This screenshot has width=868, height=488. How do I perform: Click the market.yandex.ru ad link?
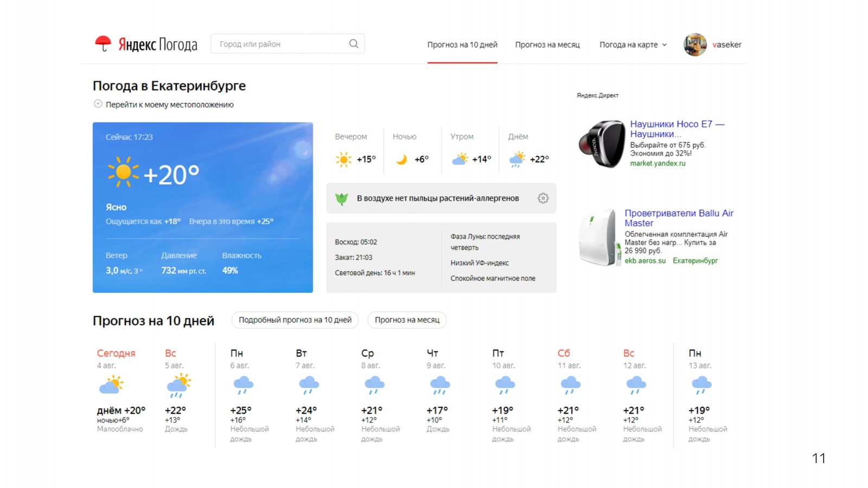658,163
